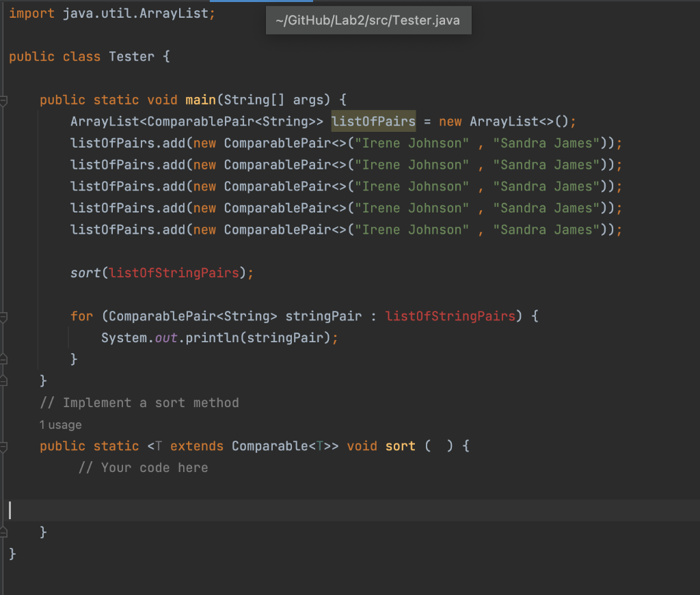The height and width of the screenshot is (595, 700).
Task: Click red 'listOfStringPairs' in the for loop header
Action: [450, 316]
